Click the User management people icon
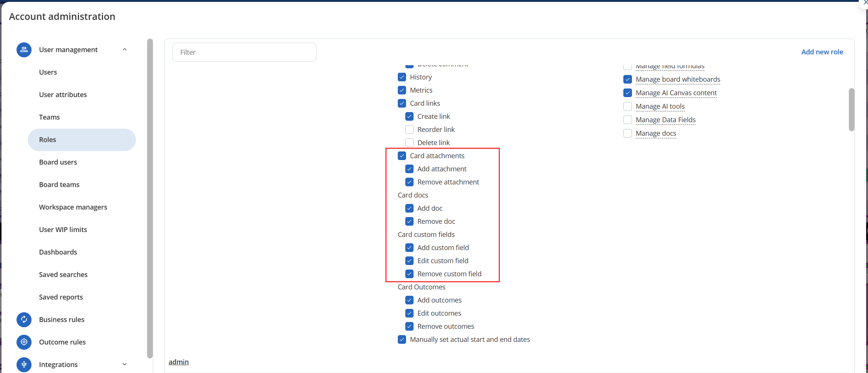 (x=24, y=50)
